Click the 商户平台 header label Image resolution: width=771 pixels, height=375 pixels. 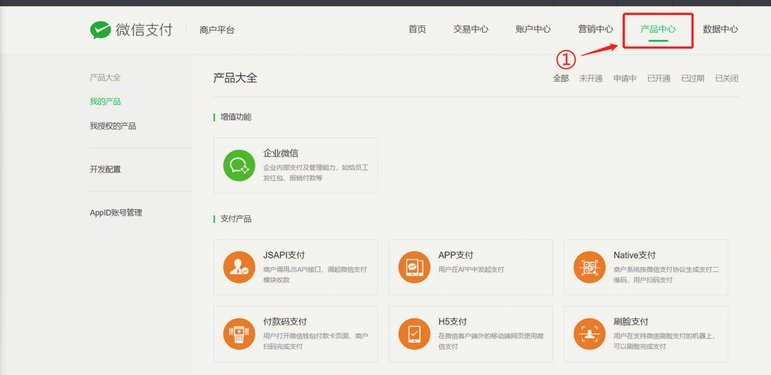point(217,30)
